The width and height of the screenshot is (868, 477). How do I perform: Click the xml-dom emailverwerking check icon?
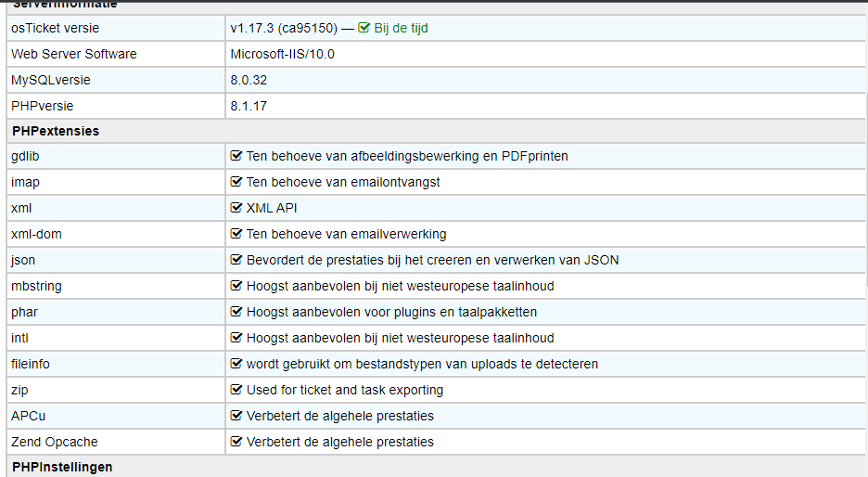point(236,234)
